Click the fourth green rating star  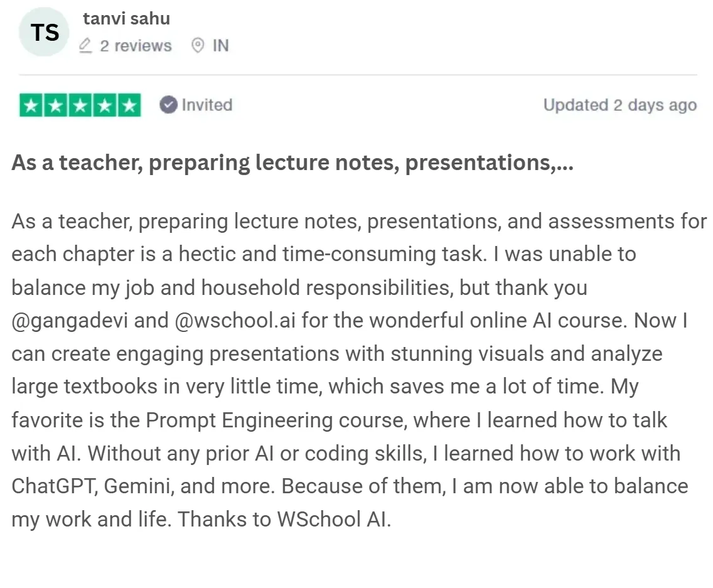click(105, 105)
